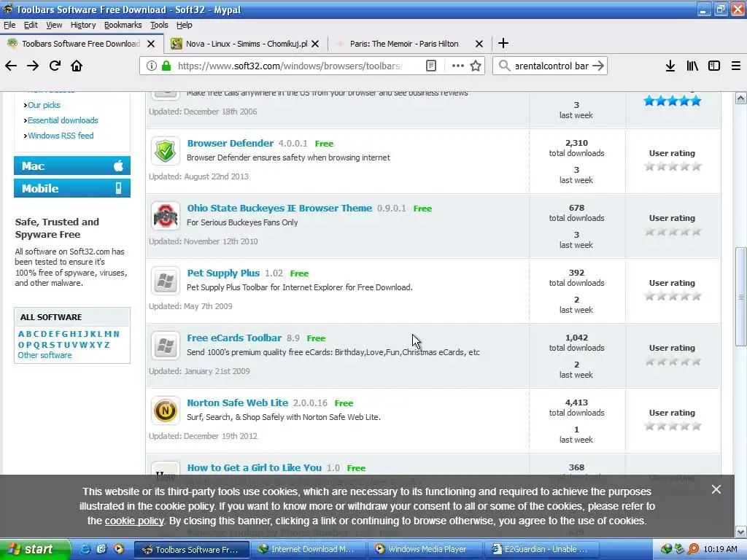Open the Help menu
Image resolution: width=747 pixels, height=560 pixels.
[x=184, y=25]
